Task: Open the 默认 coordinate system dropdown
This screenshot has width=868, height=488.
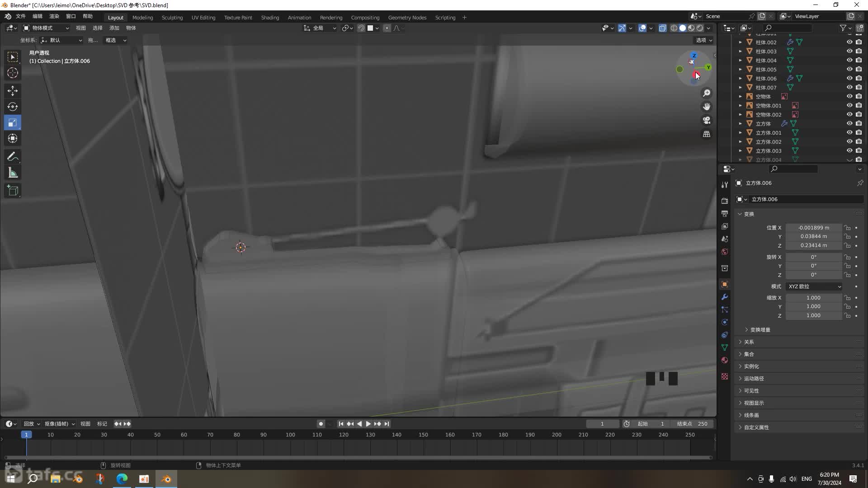Action: (x=61, y=40)
